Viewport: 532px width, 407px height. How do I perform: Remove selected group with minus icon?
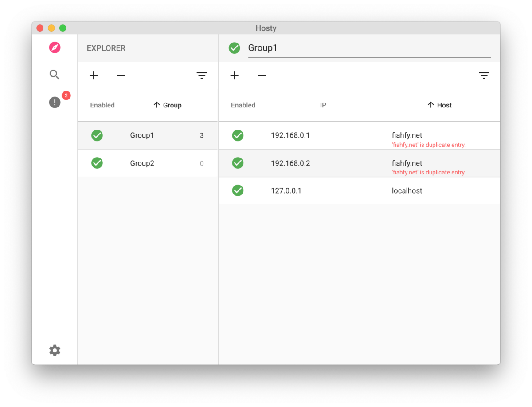tap(121, 75)
